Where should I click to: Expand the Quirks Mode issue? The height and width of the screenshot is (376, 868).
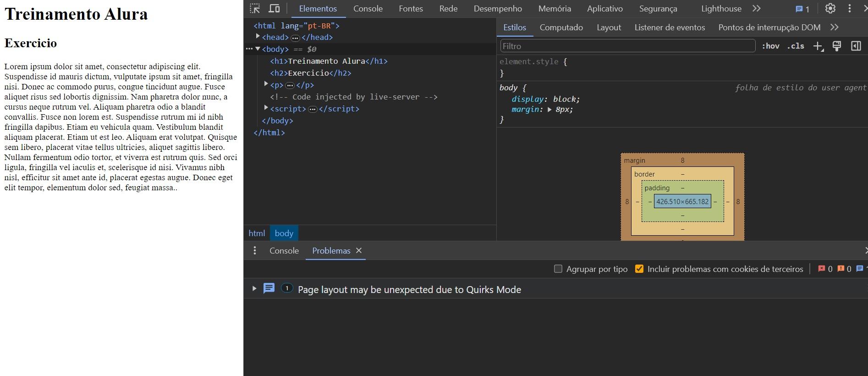(x=254, y=288)
